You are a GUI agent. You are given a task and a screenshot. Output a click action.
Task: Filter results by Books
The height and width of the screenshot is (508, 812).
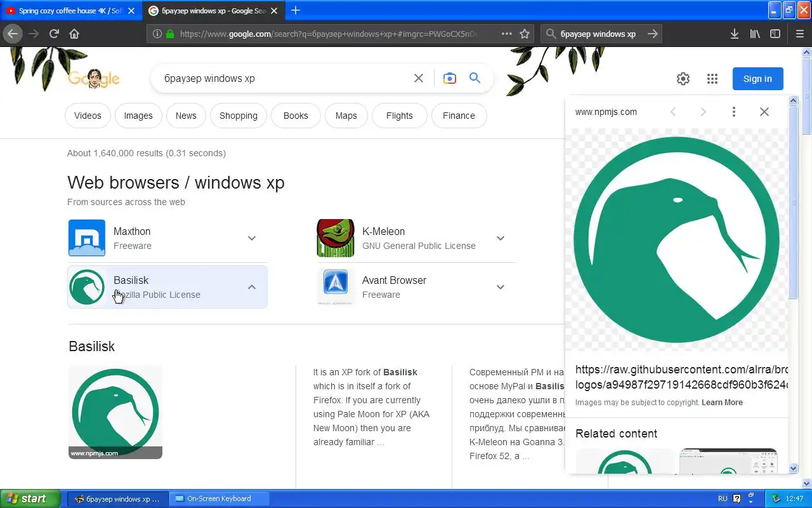coord(296,116)
